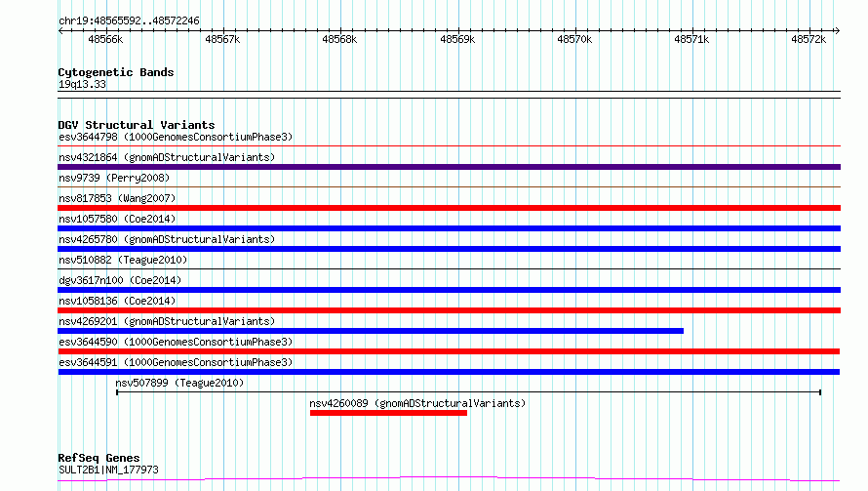Viewport: 868px width, 491px height.
Task: Open the Cytogenetic Bands track heading
Action: pos(116,72)
